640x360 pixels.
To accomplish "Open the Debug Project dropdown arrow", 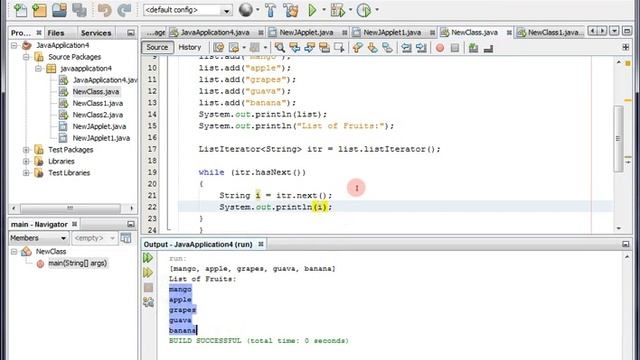I will click(350, 10).
